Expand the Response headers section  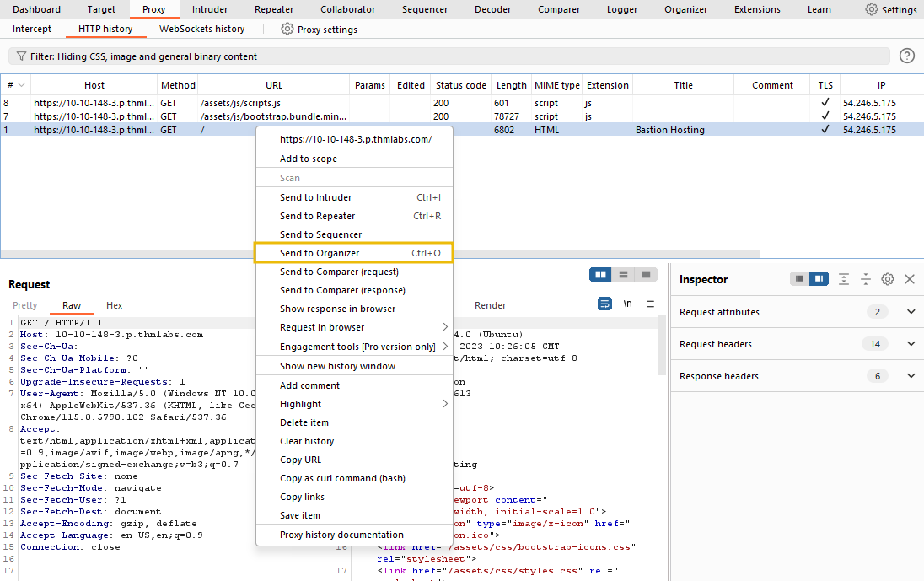click(911, 376)
